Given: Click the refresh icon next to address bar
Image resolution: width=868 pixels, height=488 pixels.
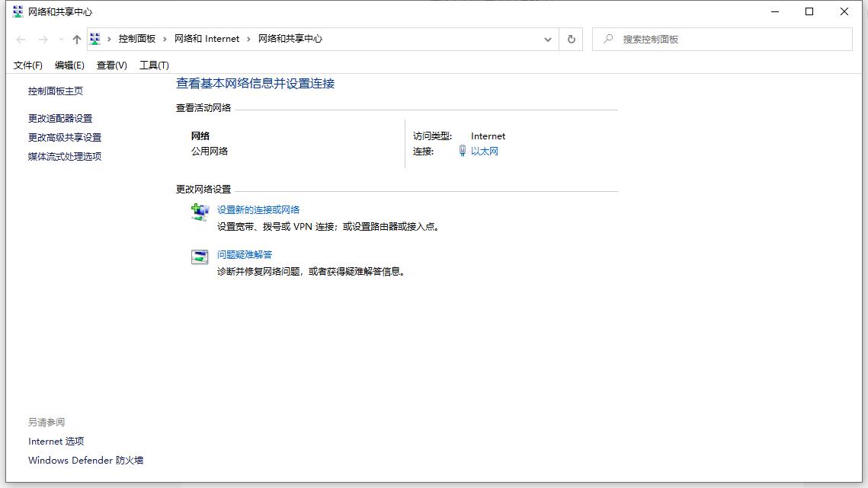Looking at the screenshot, I should pos(571,39).
